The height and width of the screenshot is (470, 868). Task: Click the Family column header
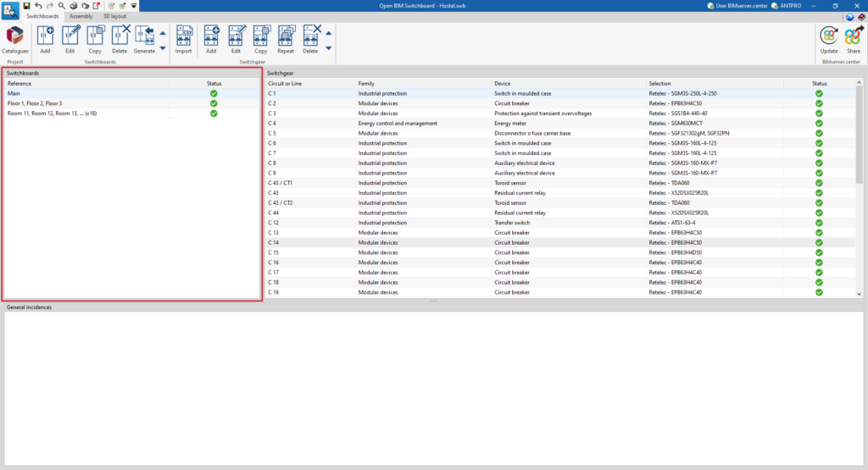coord(424,84)
